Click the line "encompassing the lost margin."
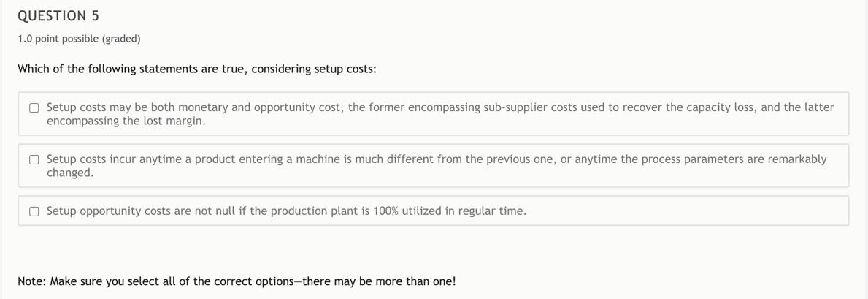 point(126,121)
